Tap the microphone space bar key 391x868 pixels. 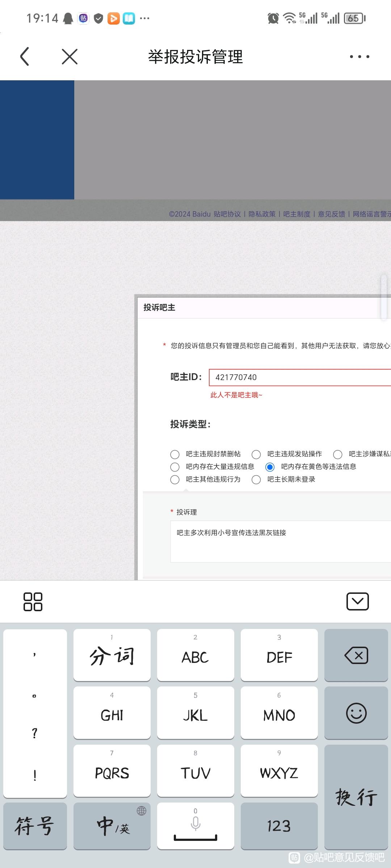click(x=195, y=826)
